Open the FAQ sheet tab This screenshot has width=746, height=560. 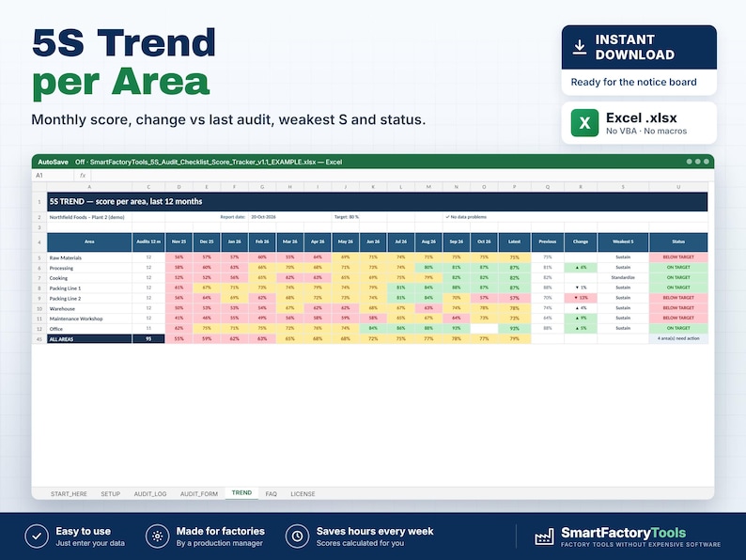(272, 494)
